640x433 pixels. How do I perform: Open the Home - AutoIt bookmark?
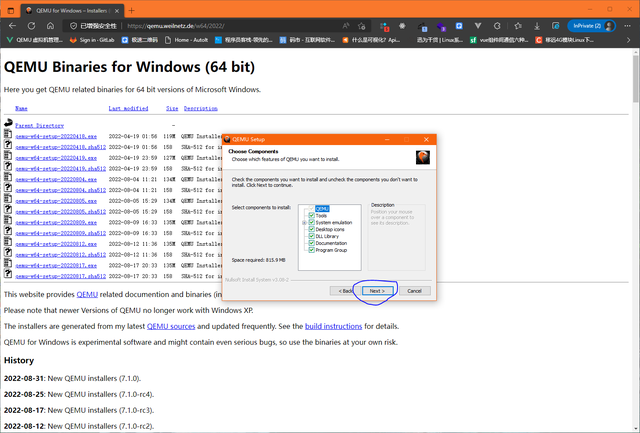click(x=187, y=40)
